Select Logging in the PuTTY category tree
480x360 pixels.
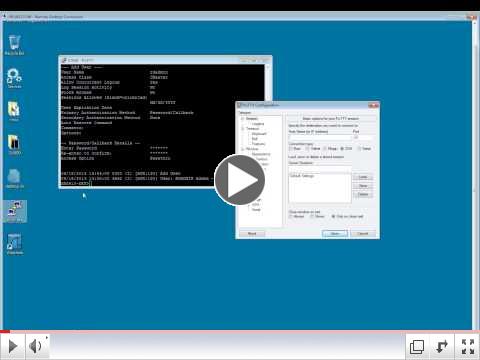[258, 124]
